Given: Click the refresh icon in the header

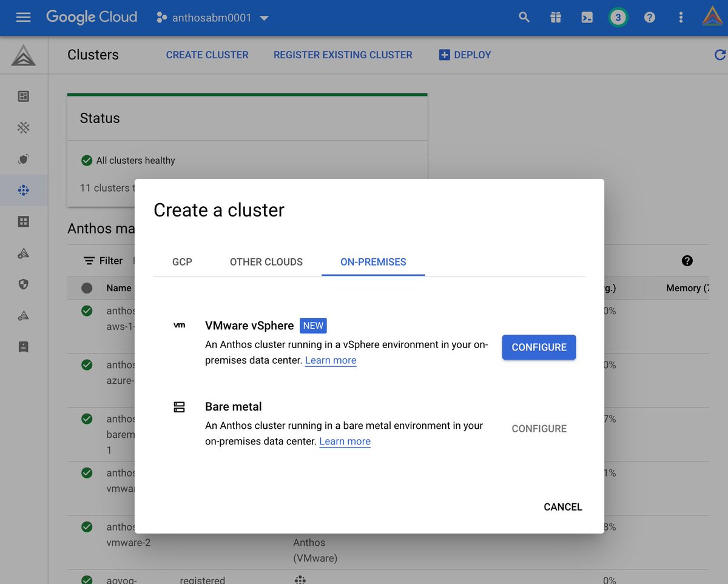Looking at the screenshot, I should 720,55.
